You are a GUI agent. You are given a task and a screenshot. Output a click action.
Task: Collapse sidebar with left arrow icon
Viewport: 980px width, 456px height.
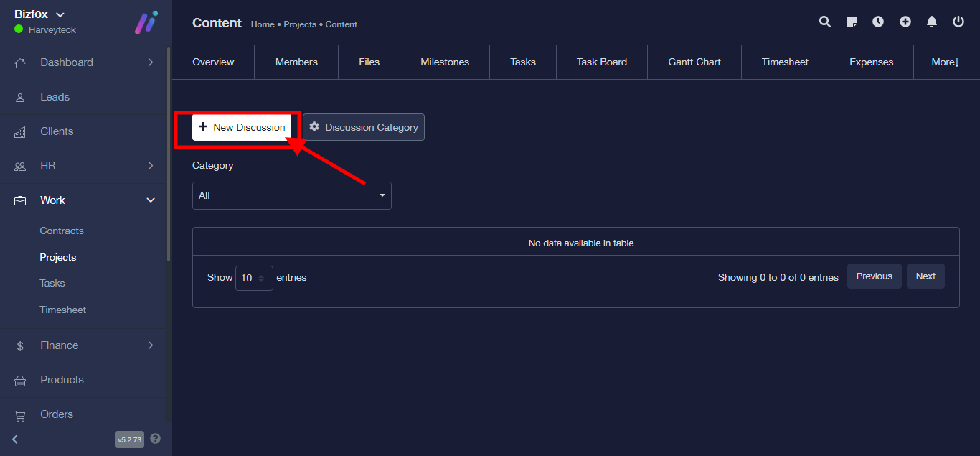click(15, 439)
